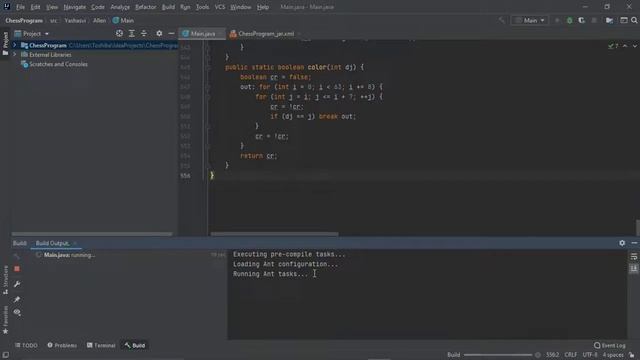
Task: Click the wrench icon in Build panel
Action: click(17, 284)
